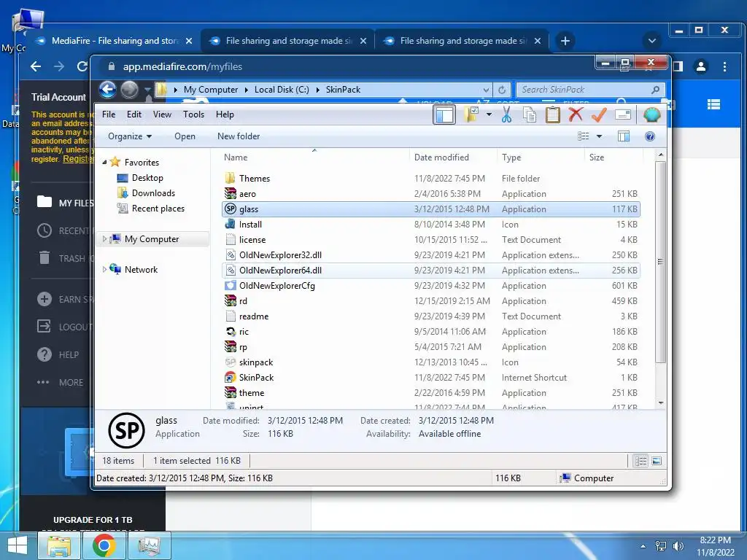The image size is (747, 560).
Task: Open new Chrome tab plus button
Action: 565,41
